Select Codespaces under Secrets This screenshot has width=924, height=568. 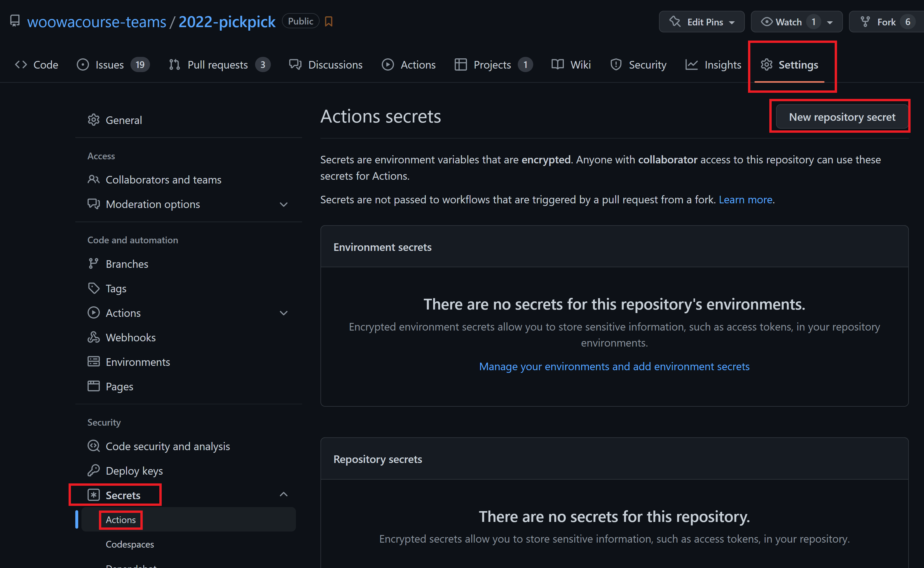point(130,544)
